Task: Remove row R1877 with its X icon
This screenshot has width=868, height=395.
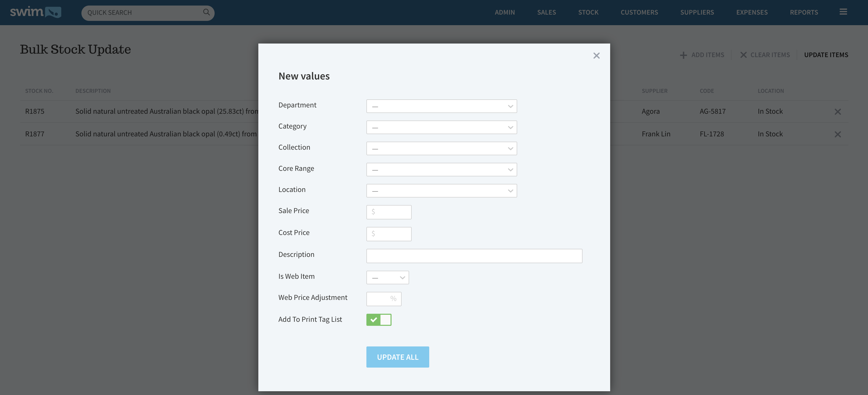Action: (x=838, y=134)
